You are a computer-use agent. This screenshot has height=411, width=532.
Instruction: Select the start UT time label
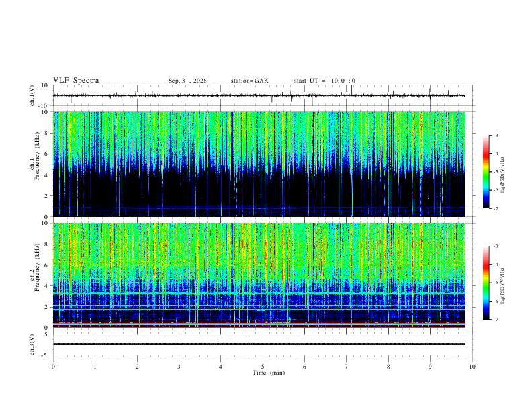point(324,81)
